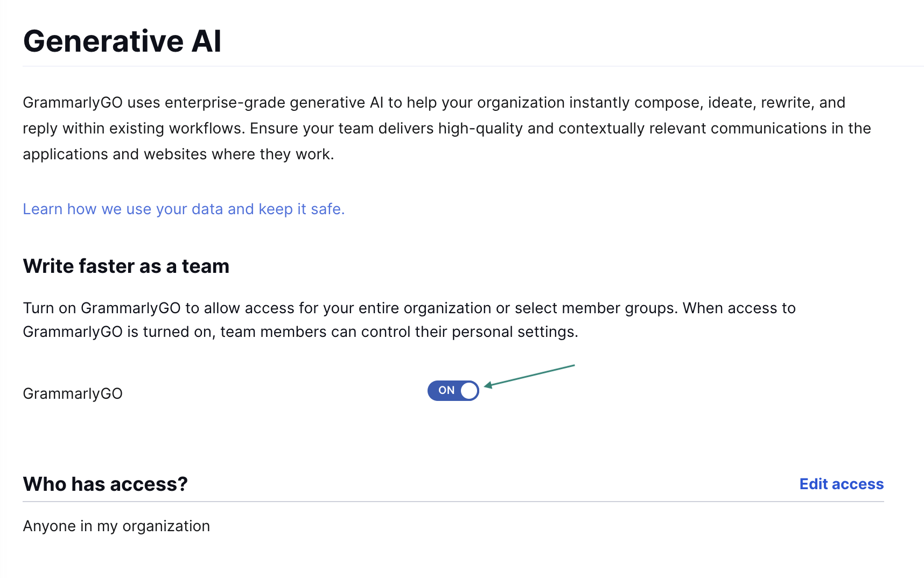Image resolution: width=924 pixels, height=578 pixels.
Task: Select the Anyone in my organization text
Action: pyautogui.click(x=116, y=526)
